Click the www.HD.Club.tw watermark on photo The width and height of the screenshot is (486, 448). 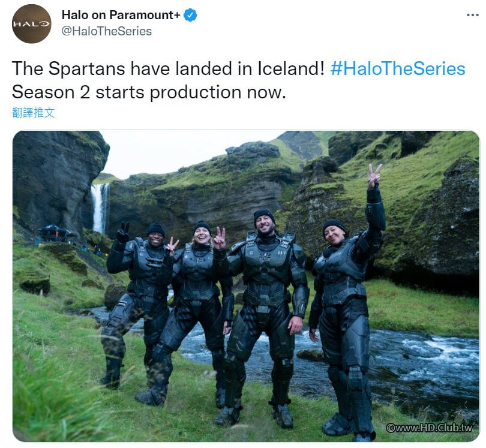tap(429, 428)
